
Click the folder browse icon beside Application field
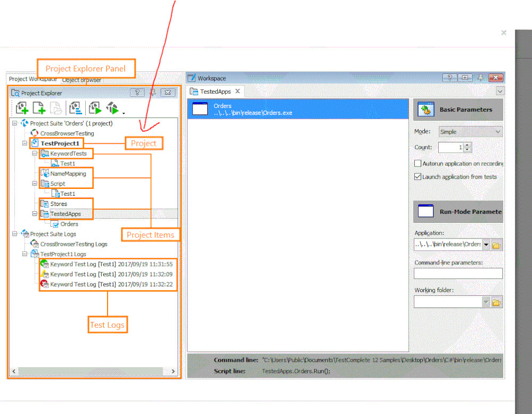coord(497,245)
